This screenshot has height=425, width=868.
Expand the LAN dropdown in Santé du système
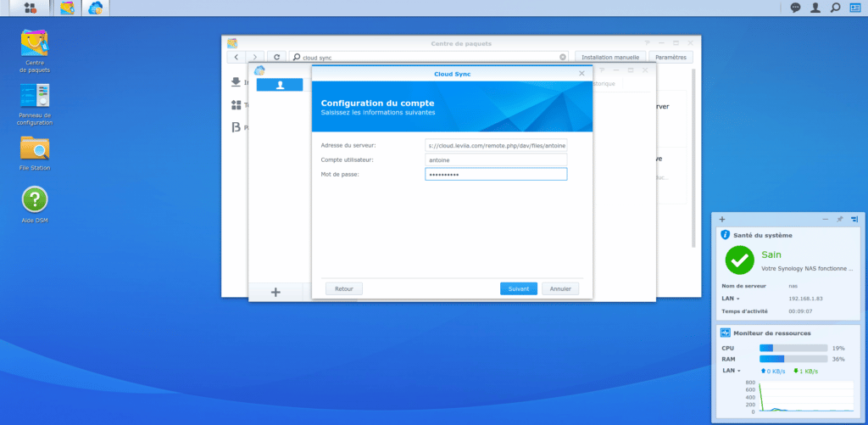731,299
